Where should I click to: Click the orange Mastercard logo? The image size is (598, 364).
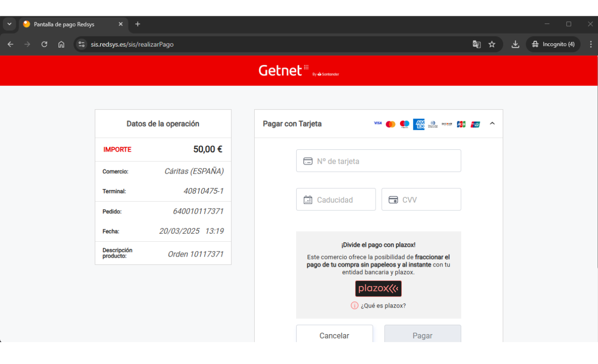click(391, 124)
